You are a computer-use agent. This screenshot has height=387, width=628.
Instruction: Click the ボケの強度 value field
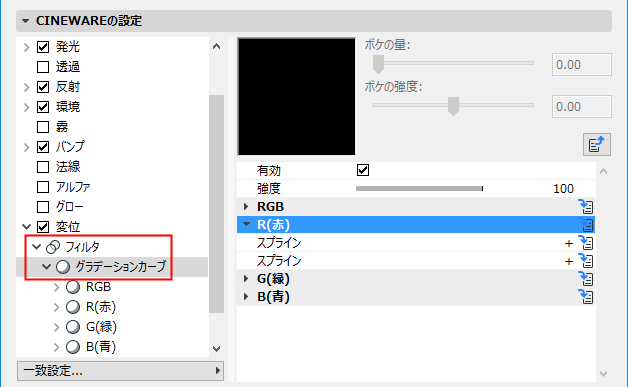click(582, 107)
